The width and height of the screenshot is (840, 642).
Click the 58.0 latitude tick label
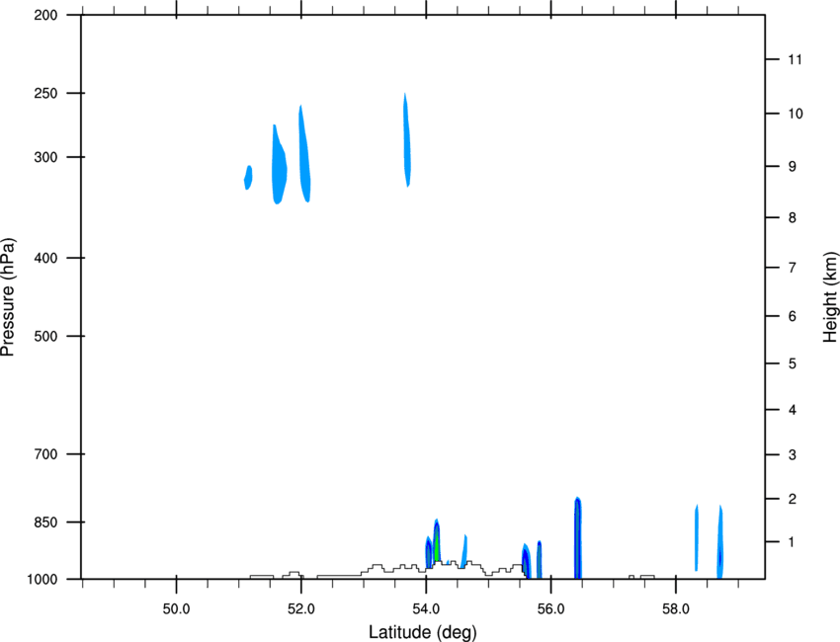[x=676, y=609]
